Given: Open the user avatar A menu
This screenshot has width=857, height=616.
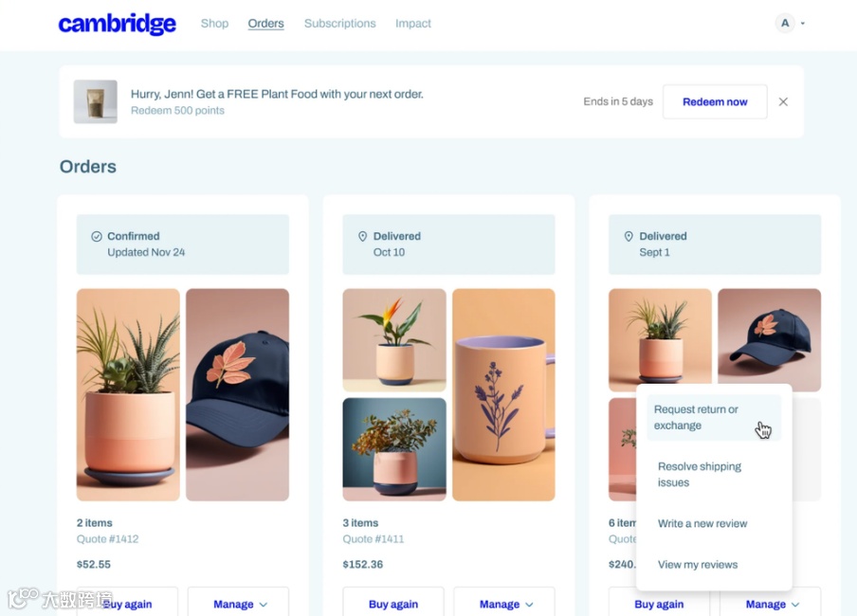Looking at the screenshot, I should 785,23.
